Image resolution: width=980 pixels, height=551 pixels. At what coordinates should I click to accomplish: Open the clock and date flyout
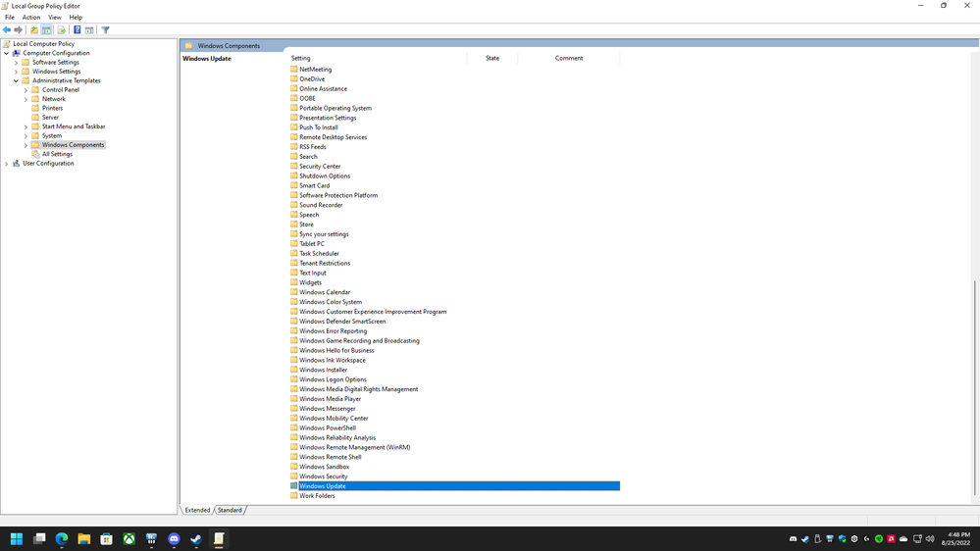point(956,538)
